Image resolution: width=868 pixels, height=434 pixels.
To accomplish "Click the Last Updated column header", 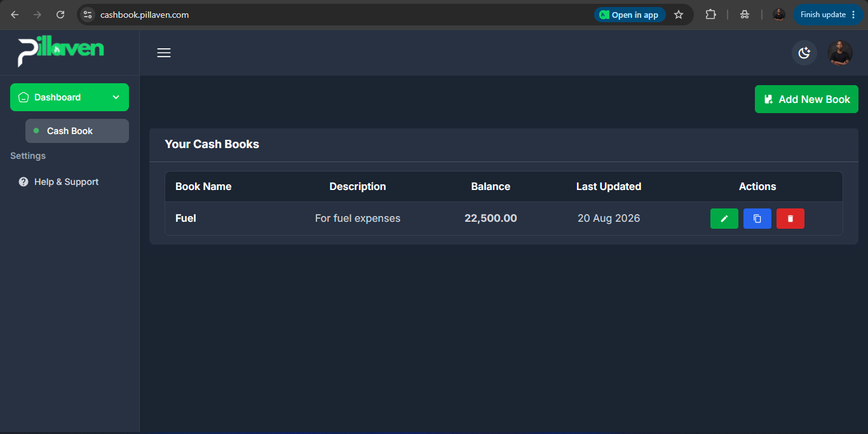I will [609, 187].
